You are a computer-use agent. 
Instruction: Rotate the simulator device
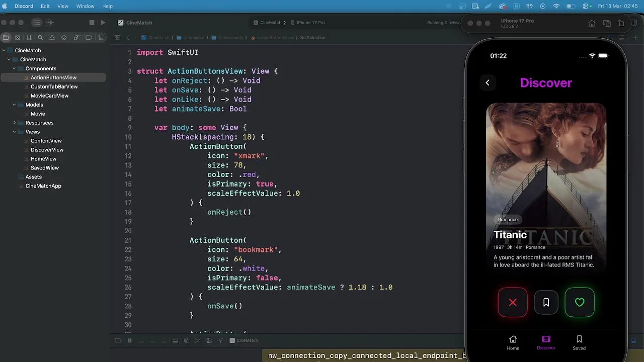tap(621, 24)
